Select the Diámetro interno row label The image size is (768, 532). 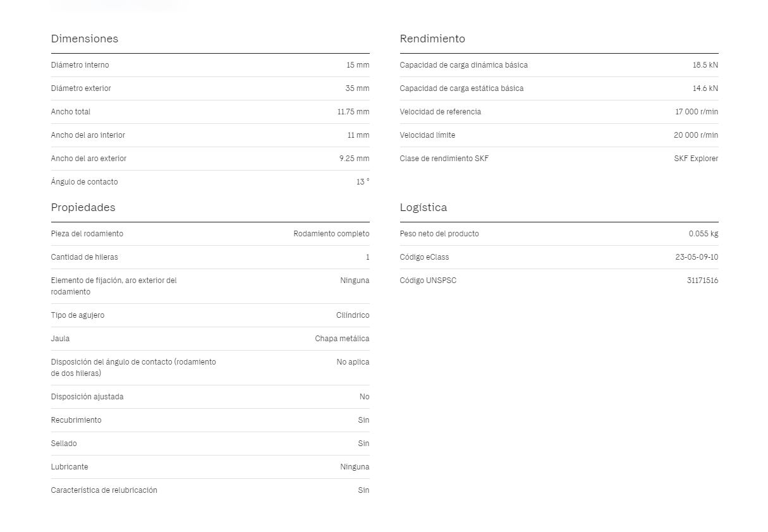tap(80, 65)
